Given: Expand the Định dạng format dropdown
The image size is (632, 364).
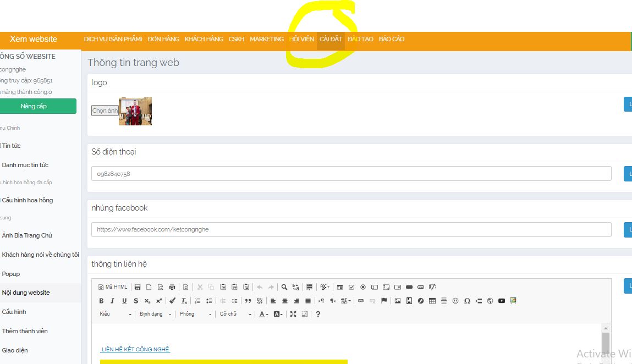Looking at the screenshot, I should click(155, 314).
